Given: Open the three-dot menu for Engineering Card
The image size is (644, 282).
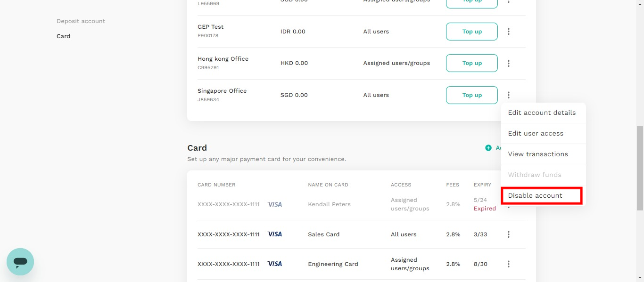Looking at the screenshot, I should (x=508, y=264).
